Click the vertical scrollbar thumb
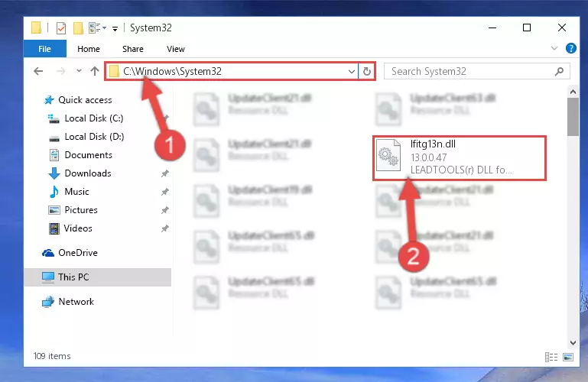This screenshot has width=588, height=382. click(573, 117)
